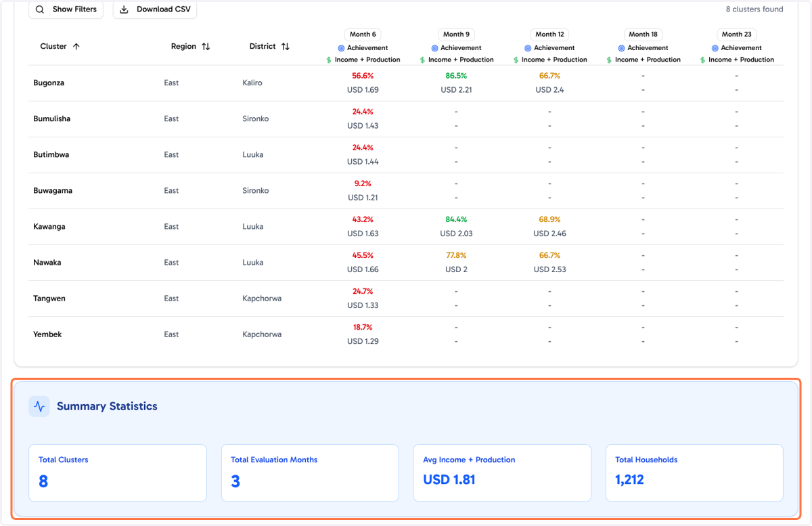Click Butimbwa's USD 1.44 value
812x526 pixels.
coord(363,162)
